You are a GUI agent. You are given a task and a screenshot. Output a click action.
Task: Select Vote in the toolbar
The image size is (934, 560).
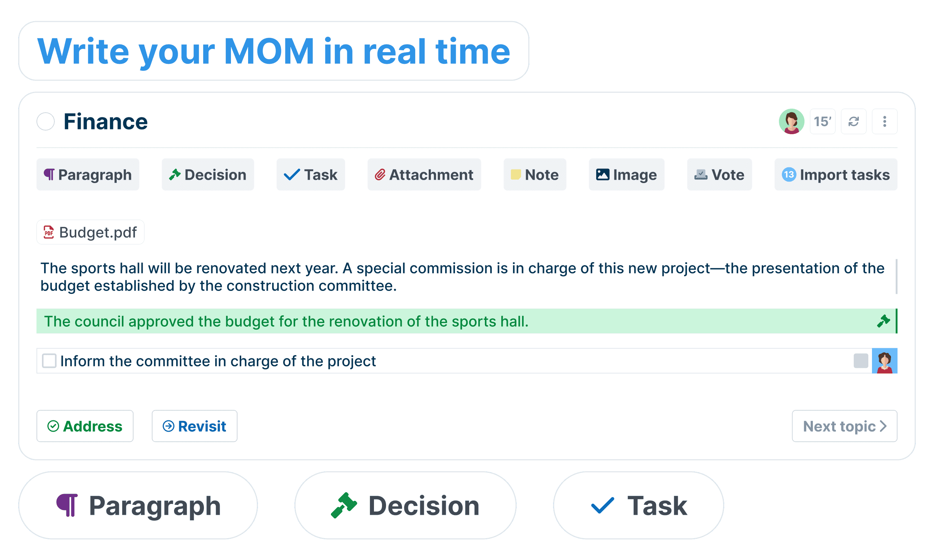pyautogui.click(x=719, y=175)
